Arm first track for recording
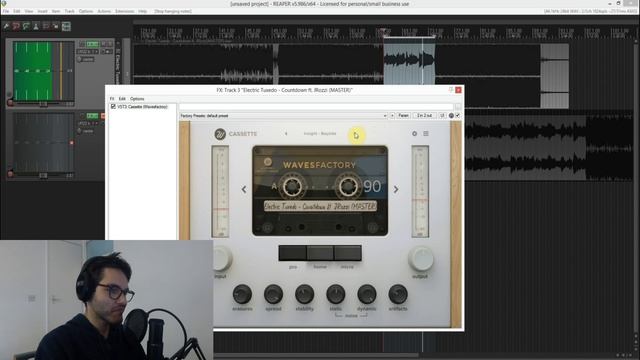 [10, 103]
